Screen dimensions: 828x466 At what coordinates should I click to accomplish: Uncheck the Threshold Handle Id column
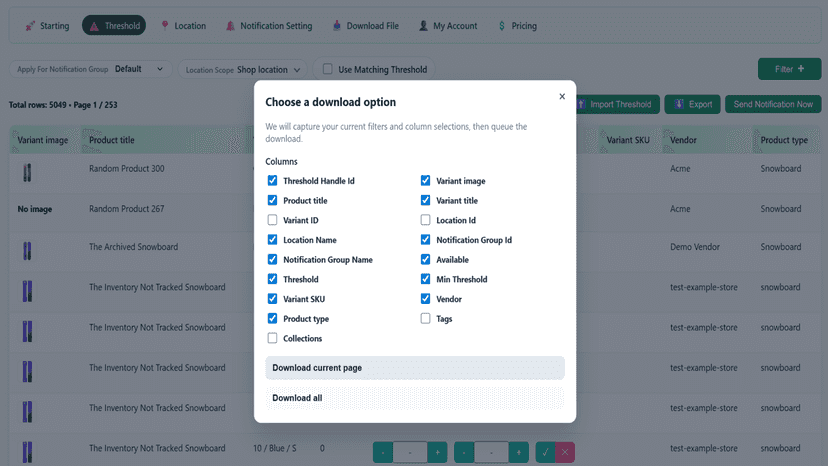pos(272,181)
